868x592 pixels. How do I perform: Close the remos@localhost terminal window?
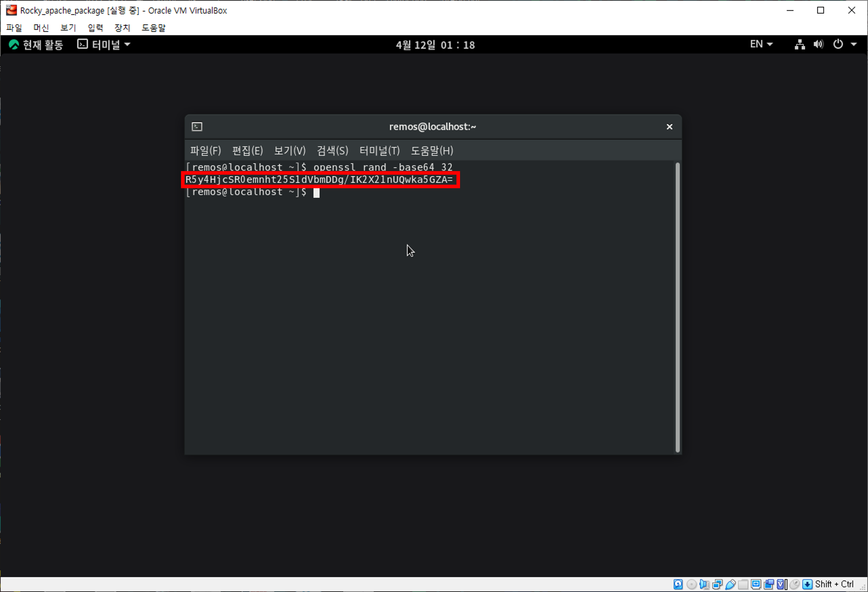tap(669, 127)
